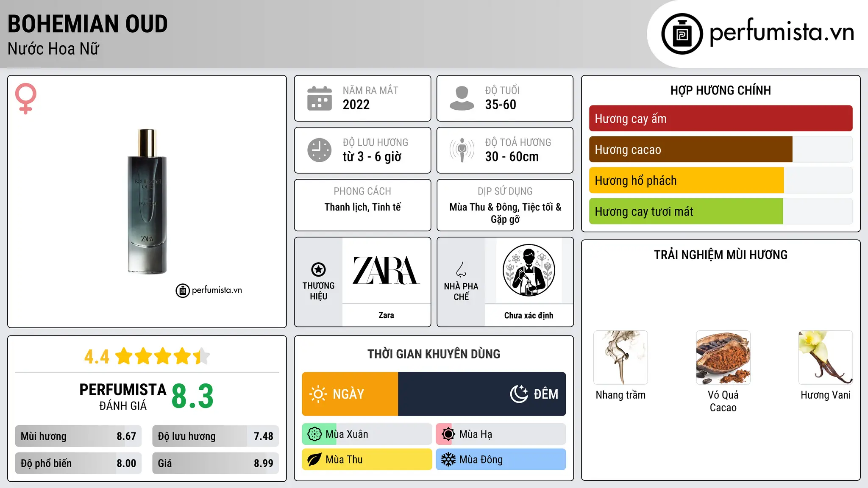Click the longevity value từ 3 - 6 giờ

pos(372,157)
